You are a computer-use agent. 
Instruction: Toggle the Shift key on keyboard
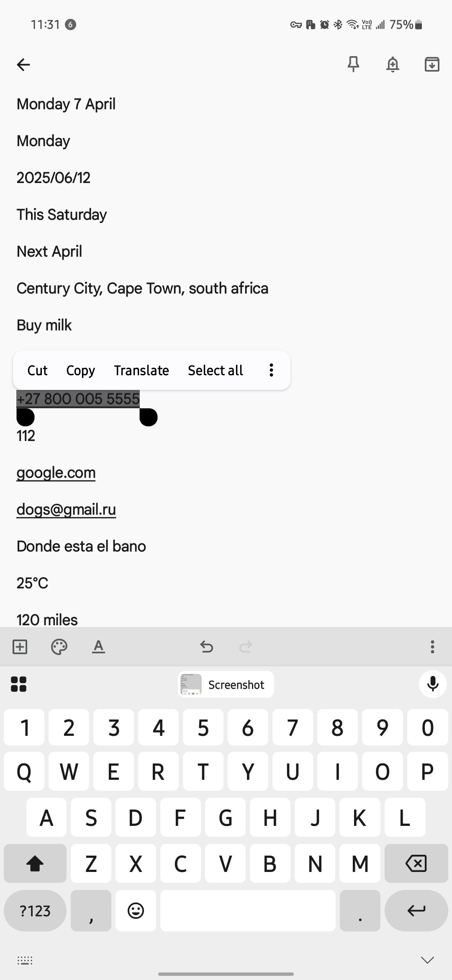35,863
